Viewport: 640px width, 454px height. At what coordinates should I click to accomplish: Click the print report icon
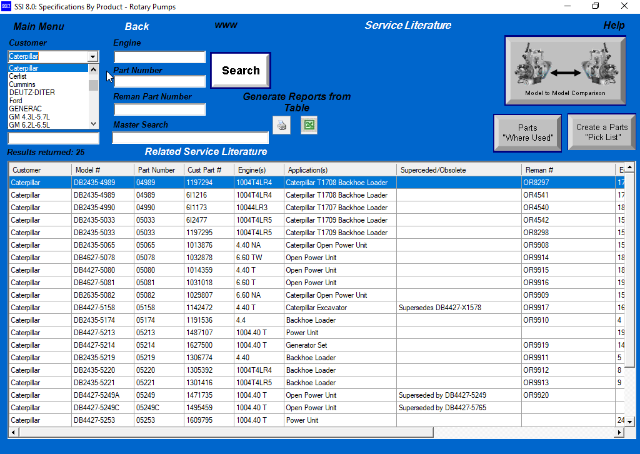(x=282, y=125)
